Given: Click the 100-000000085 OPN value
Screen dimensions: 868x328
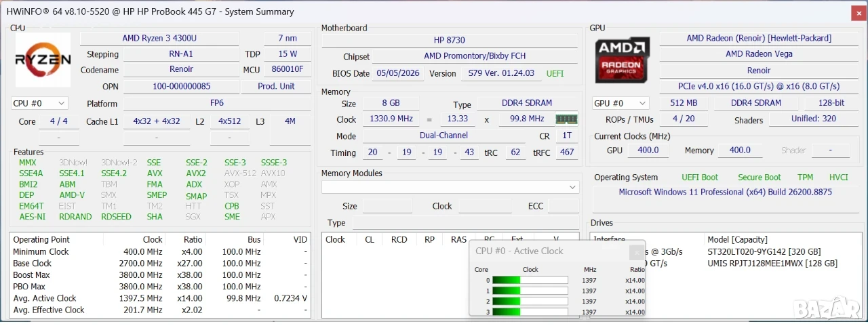Looking at the screenshot, I should (181, 86).
